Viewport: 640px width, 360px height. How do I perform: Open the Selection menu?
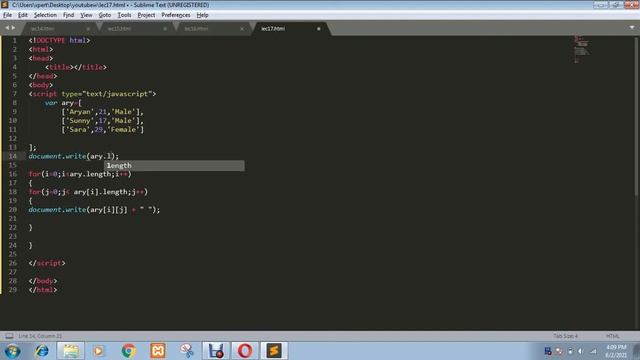click(x=45, y=15)
